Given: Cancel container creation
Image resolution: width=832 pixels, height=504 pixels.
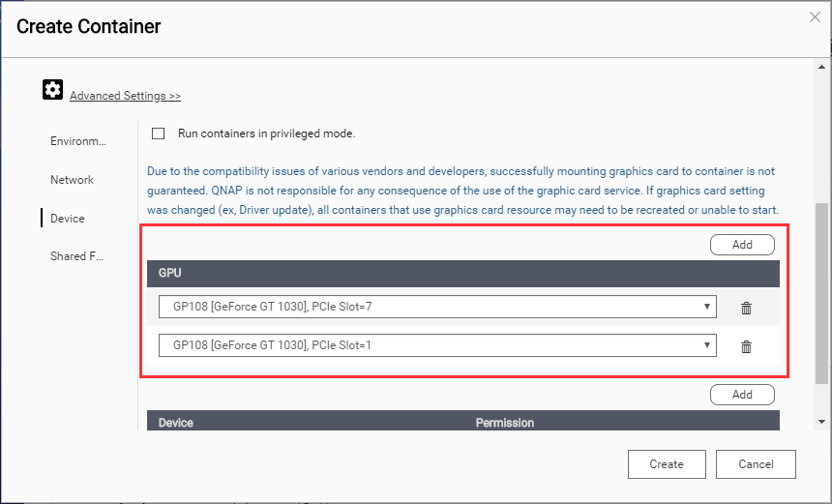Looking at the screenshot, I should (756, 464).
